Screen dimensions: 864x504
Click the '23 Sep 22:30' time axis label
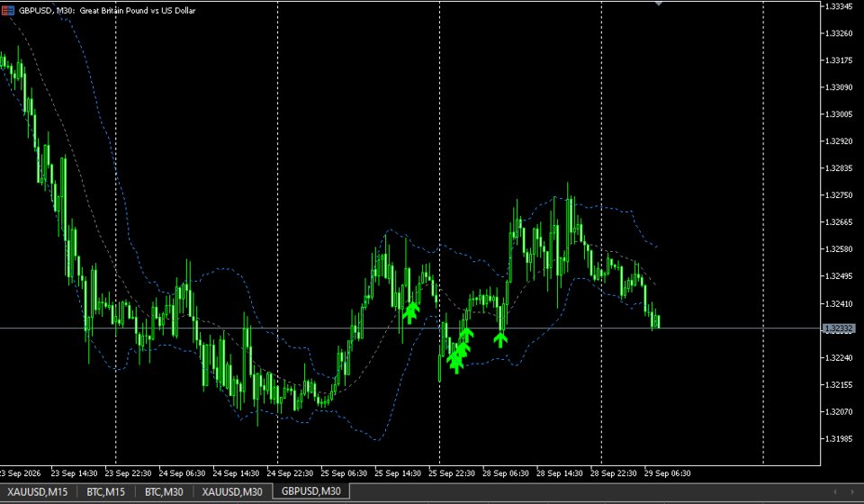(128, 473)
